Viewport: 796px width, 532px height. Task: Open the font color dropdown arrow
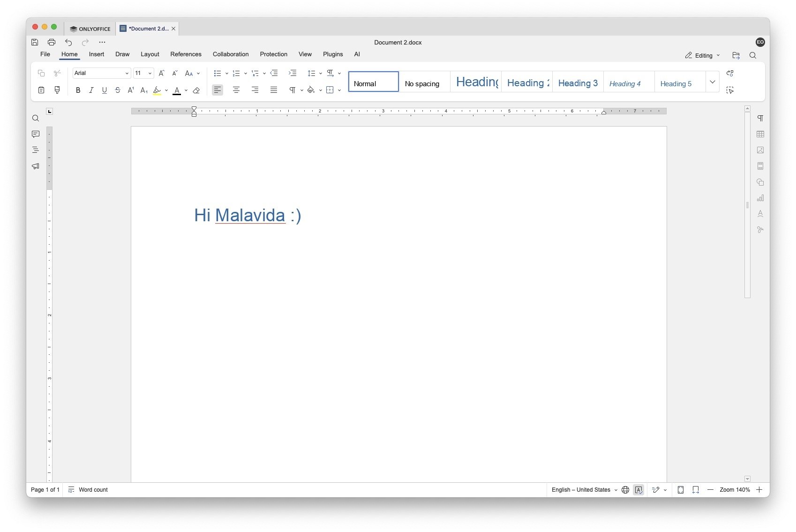pos(185,90)
